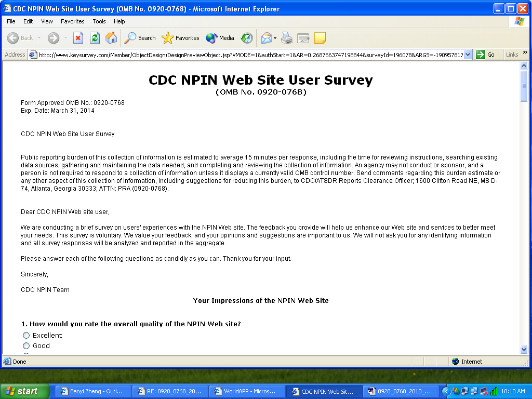Click the vertical scrollbar thumb
Viewport: 532px width, 399px height.
click(524, 86)
